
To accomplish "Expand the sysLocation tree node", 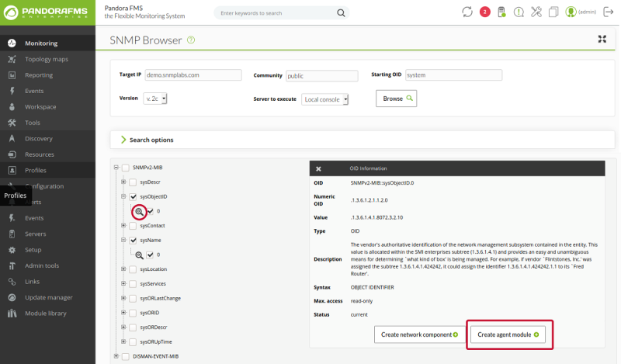I will (123, 269).
